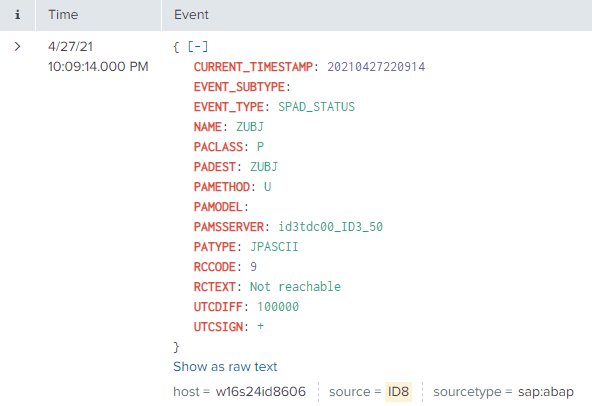Image resolution: width=592 pixels, height=406 pixels.
Task: Click the NAME value ZUBJ
Action: coord(250,127)
